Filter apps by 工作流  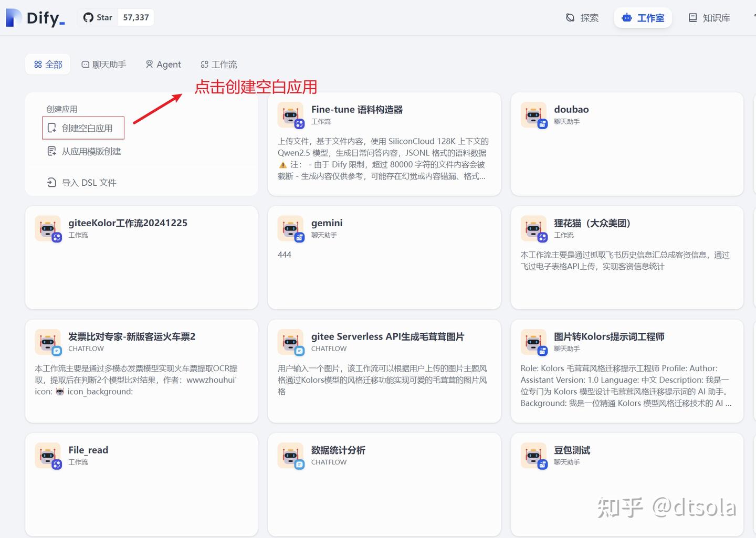click(219, 65)
